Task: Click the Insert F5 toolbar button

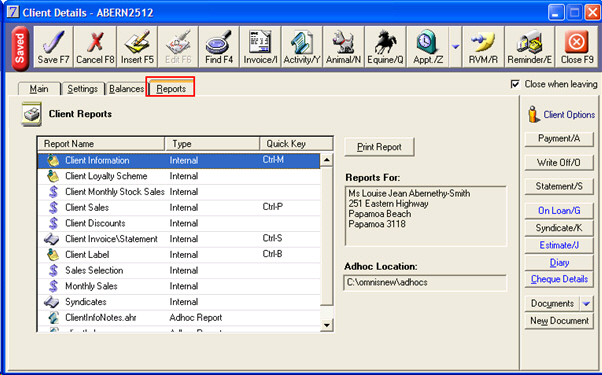Action: (x=137, y=47)
